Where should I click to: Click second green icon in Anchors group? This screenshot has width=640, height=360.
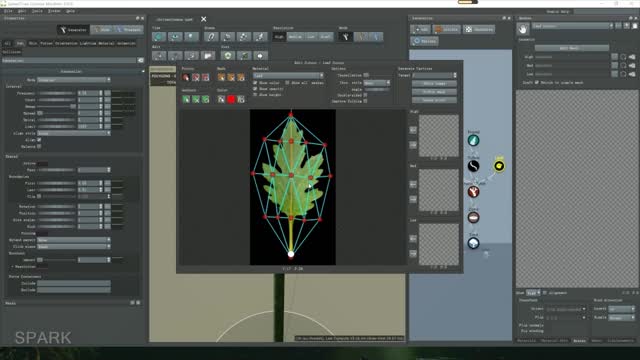[x=196, y=99]
